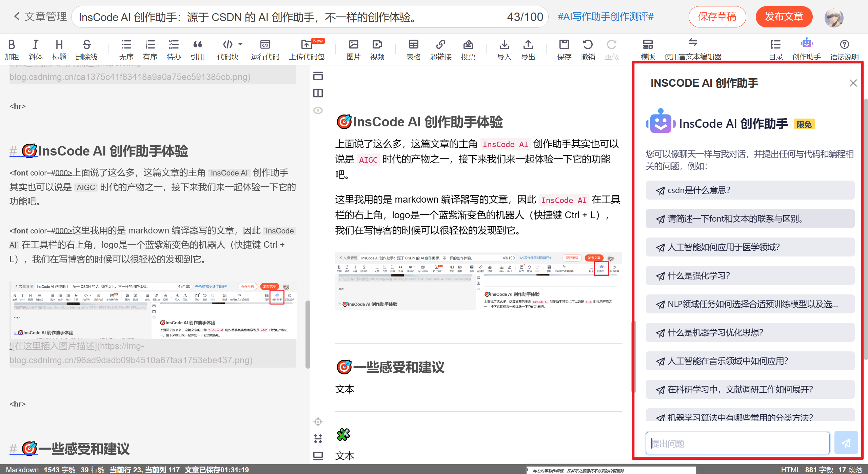Image resolution: width=868 pixels, height=474 pixels.
Task: Switch to rich text editor (使用富文本编辑器)
Action: coord(693,49)
